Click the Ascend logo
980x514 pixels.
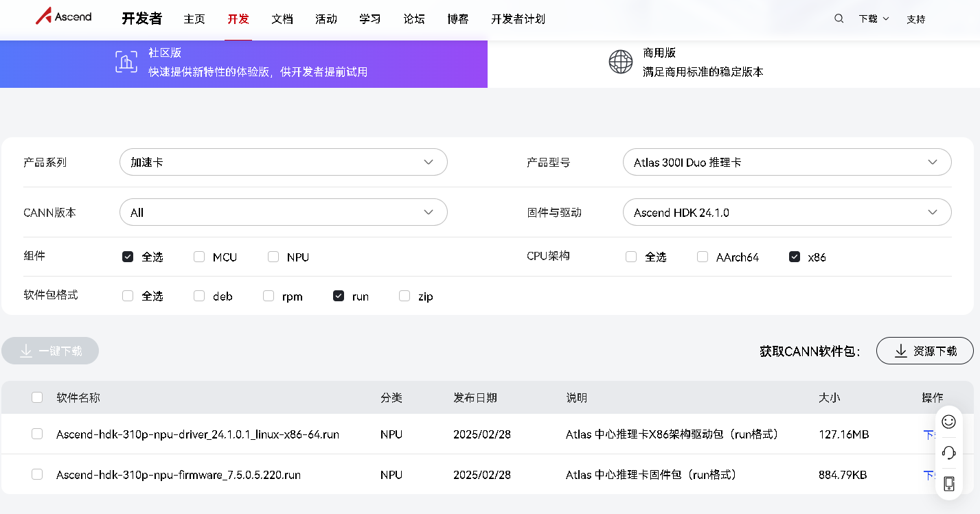pos(64,16)
